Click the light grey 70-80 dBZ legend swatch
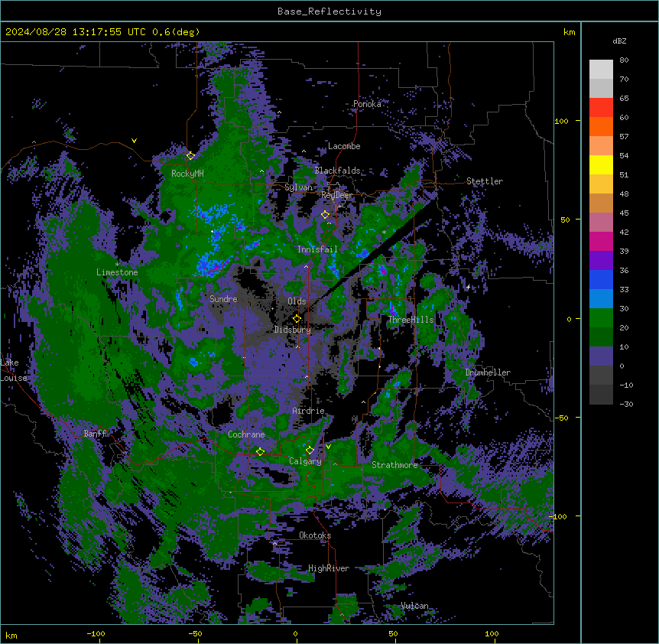This screenshot has width=659, height=644. pyautogui.click(x=601, y=69)
